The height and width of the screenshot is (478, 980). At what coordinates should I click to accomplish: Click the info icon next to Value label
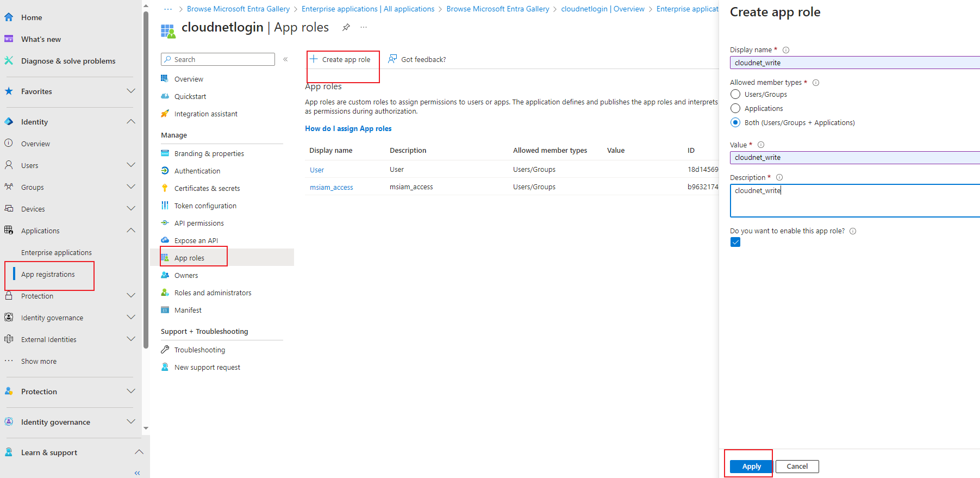tap(761, 145)
